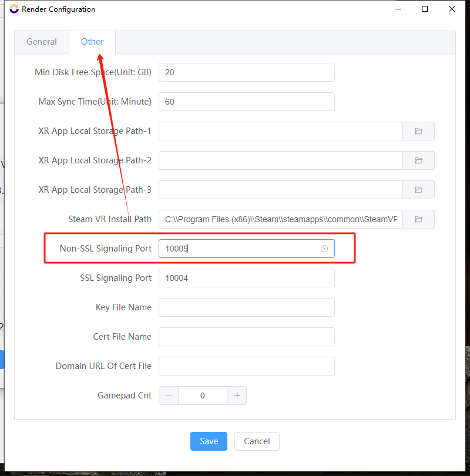
Task: Focus the Min Disk Free Space field
Action: [x=246, y=72]
